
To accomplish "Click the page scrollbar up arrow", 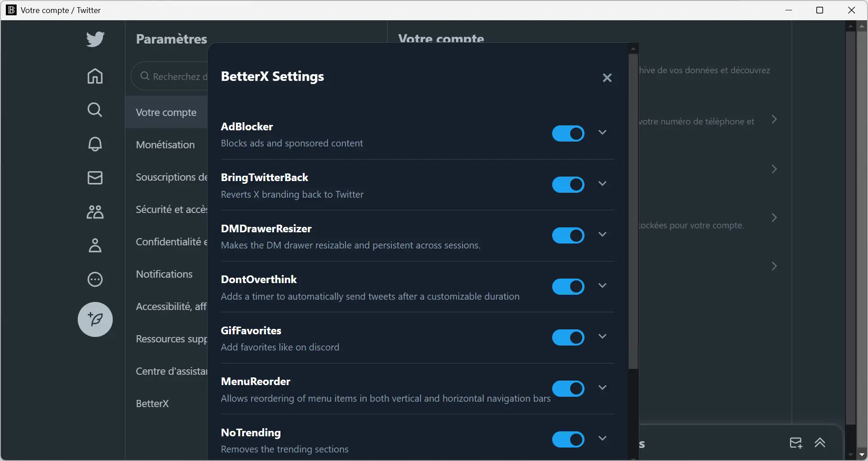I will click(862, 26).
